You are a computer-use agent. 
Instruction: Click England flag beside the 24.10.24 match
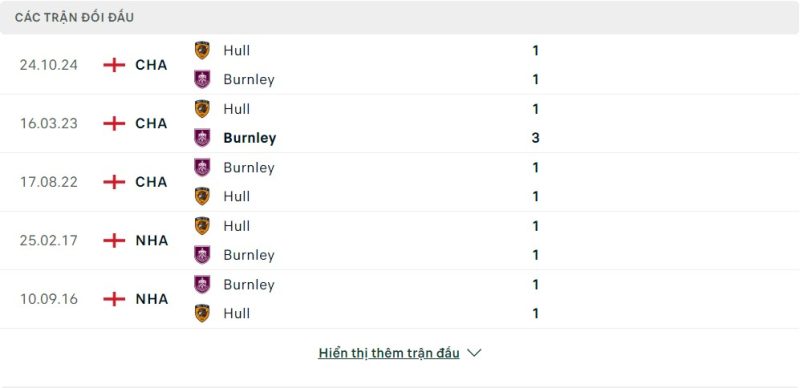point(114,65)
